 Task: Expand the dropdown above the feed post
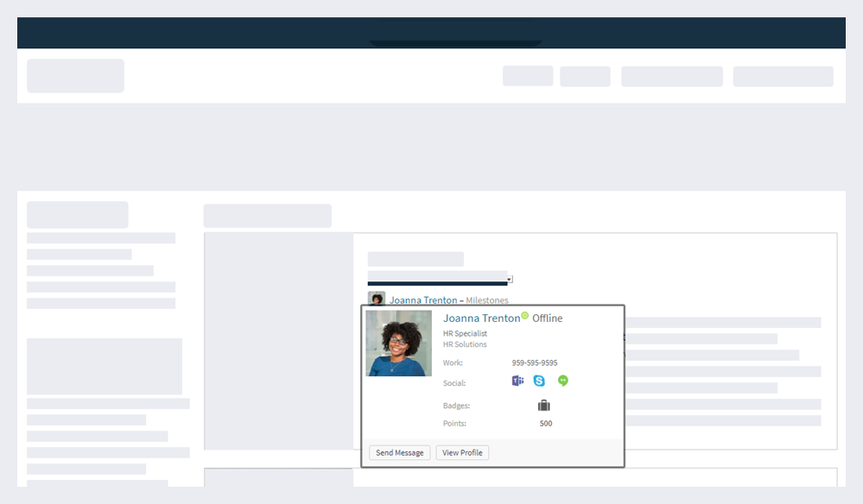509,278
